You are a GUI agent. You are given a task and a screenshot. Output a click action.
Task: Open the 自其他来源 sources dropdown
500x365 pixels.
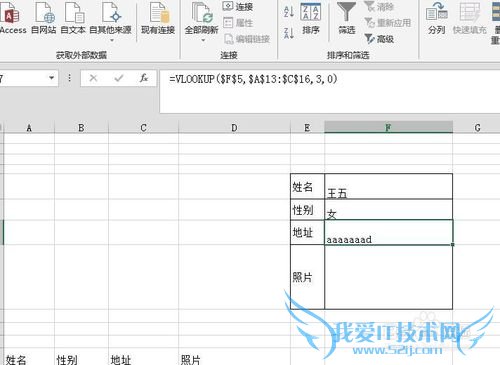tap(111, 23)
